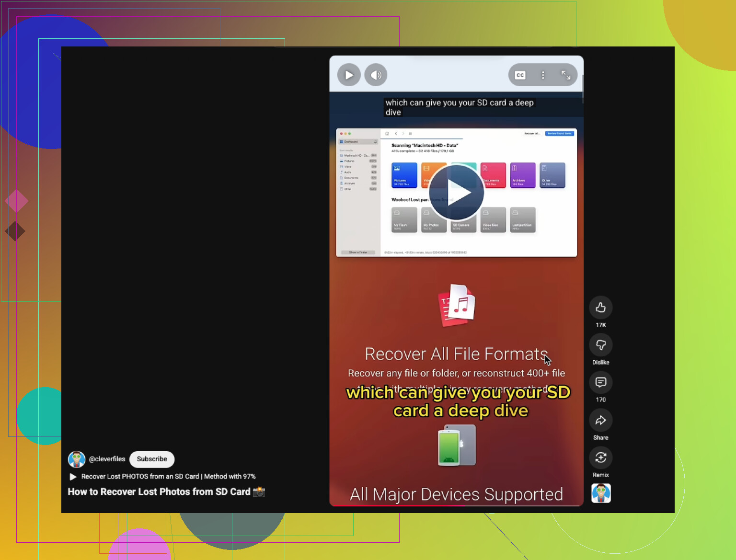Screen dimensions: 736x560
Task: Click the large center play button overlay
Action: pyautogui.click(x=457, y=192)
